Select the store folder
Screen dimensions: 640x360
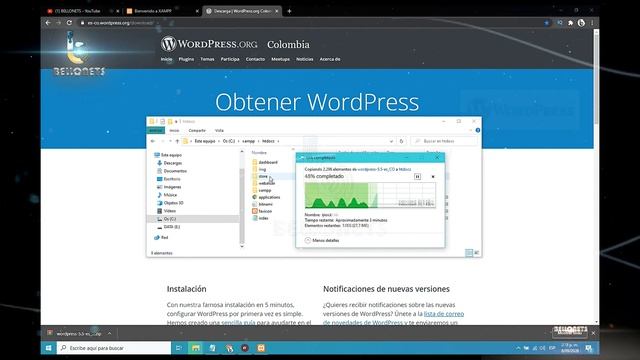pos(260,176)
